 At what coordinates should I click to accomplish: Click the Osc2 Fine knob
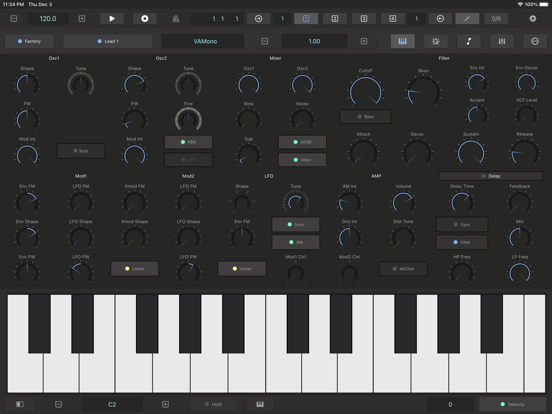[x=188, y=120]
